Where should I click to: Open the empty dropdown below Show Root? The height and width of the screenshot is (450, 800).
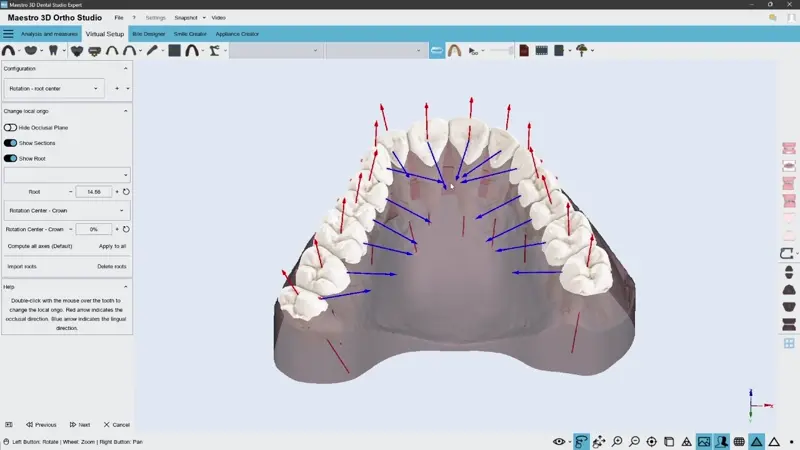(67, 175)
